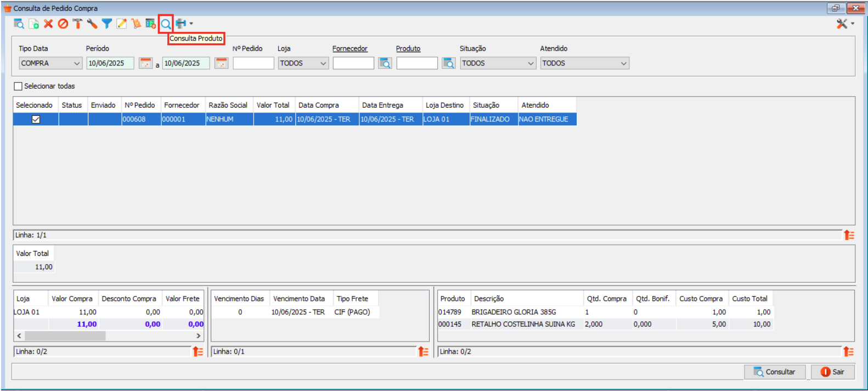The image size is (868, 391).
Task: Click the new document add icon
Action: click(x=34, y=24)
